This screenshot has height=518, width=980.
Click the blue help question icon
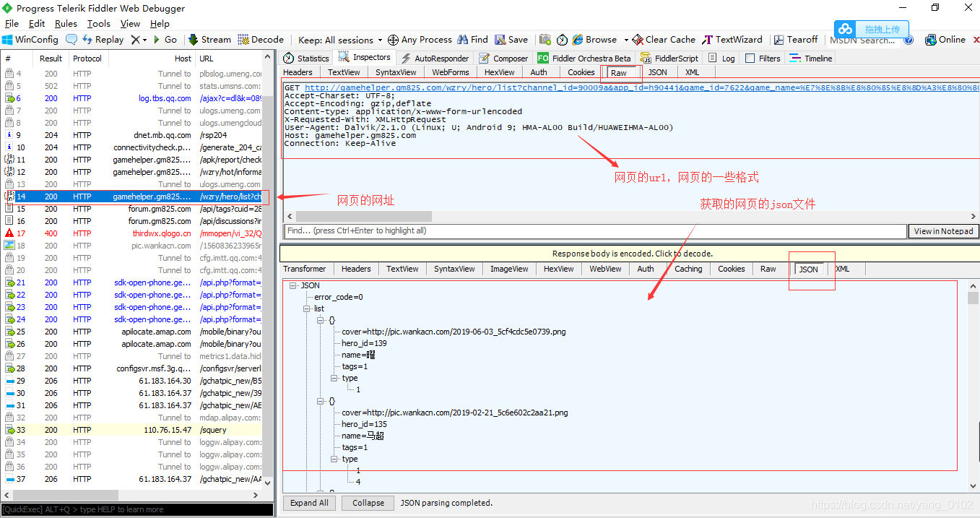tap(909, 40)
